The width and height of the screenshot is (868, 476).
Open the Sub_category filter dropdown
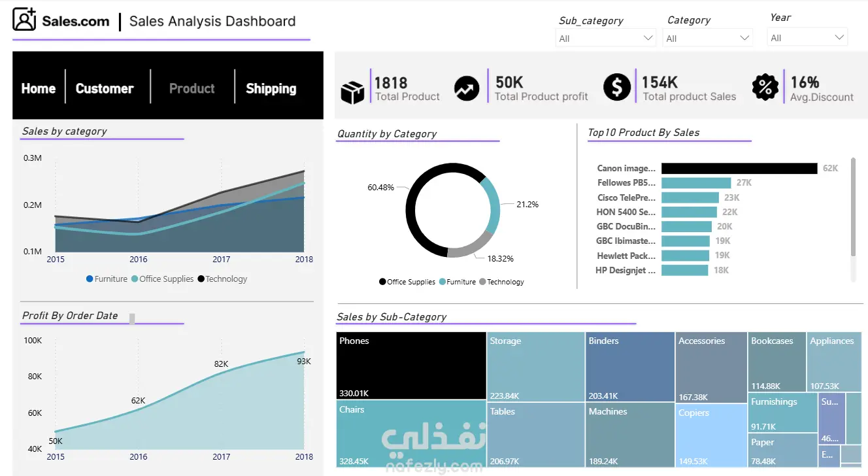[x=606, y=38]
